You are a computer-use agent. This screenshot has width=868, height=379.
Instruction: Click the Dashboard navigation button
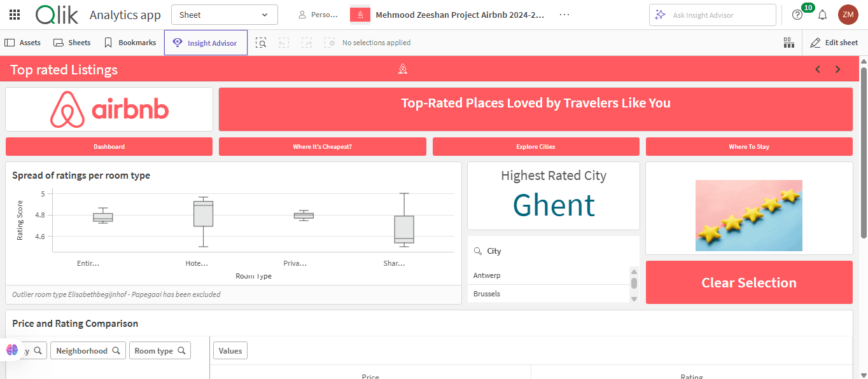[x=109, y=146]
